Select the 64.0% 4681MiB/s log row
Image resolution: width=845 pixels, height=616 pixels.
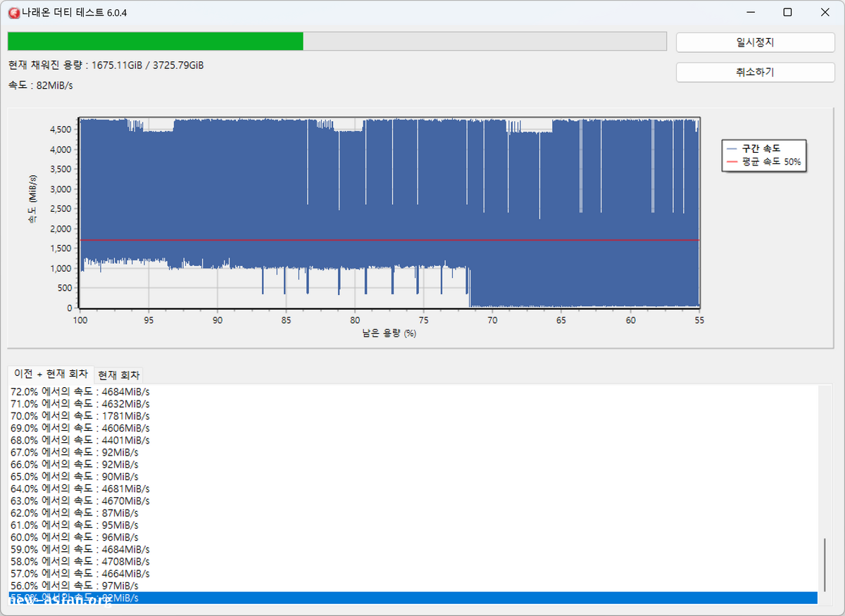pyautogui.click(x=413, y=489)
